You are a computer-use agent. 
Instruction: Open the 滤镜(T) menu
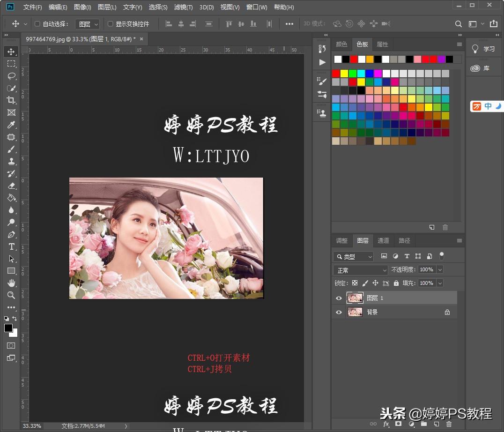coord(183,7)
